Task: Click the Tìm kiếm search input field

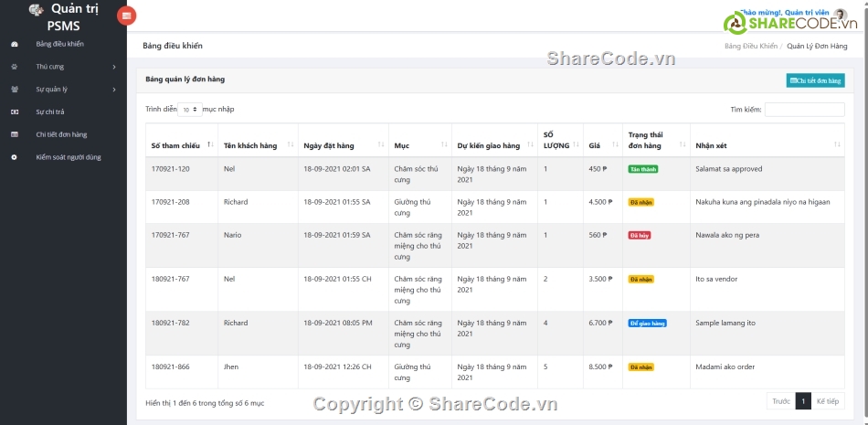Action: 804,110
